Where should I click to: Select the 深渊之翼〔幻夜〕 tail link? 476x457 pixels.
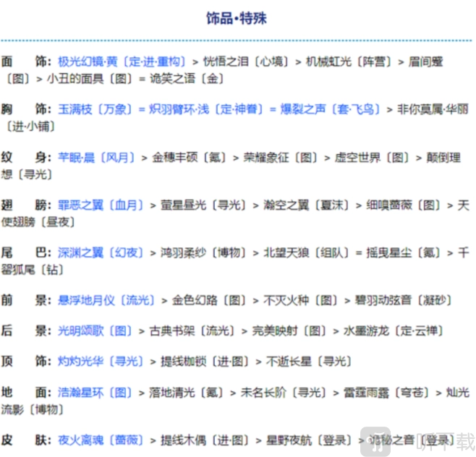point(101,252)
